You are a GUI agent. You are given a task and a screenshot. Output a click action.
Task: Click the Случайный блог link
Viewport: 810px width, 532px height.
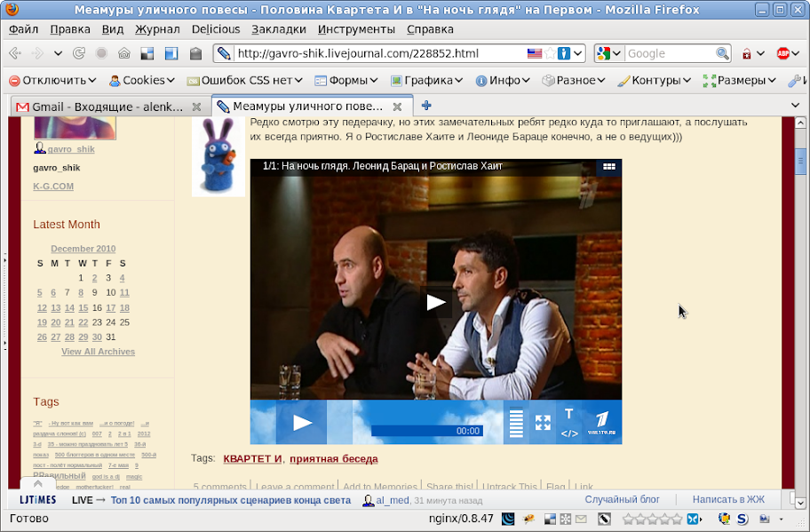point(622,499)
